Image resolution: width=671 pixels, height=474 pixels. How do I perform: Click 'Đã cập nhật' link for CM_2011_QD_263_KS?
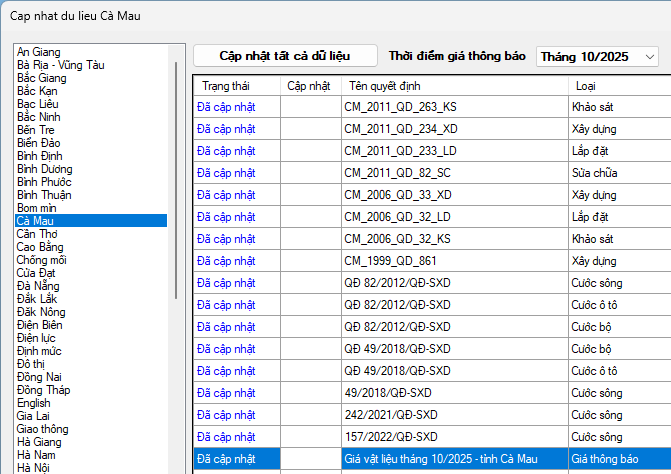coord(228,107)
